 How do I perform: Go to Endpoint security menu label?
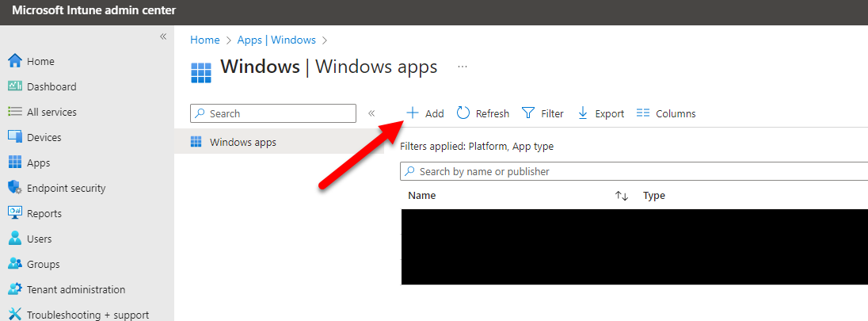point(67,189)
